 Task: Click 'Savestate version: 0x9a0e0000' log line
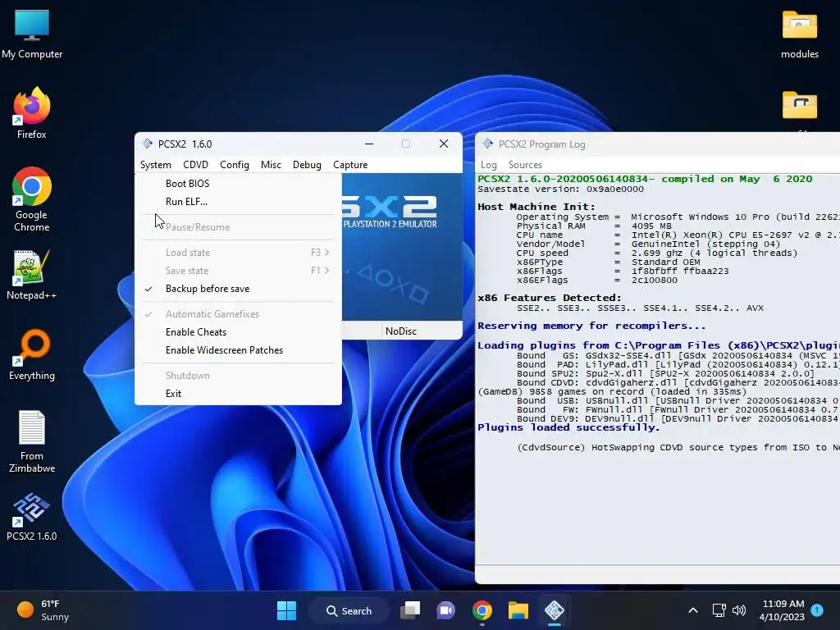[561, 189]
